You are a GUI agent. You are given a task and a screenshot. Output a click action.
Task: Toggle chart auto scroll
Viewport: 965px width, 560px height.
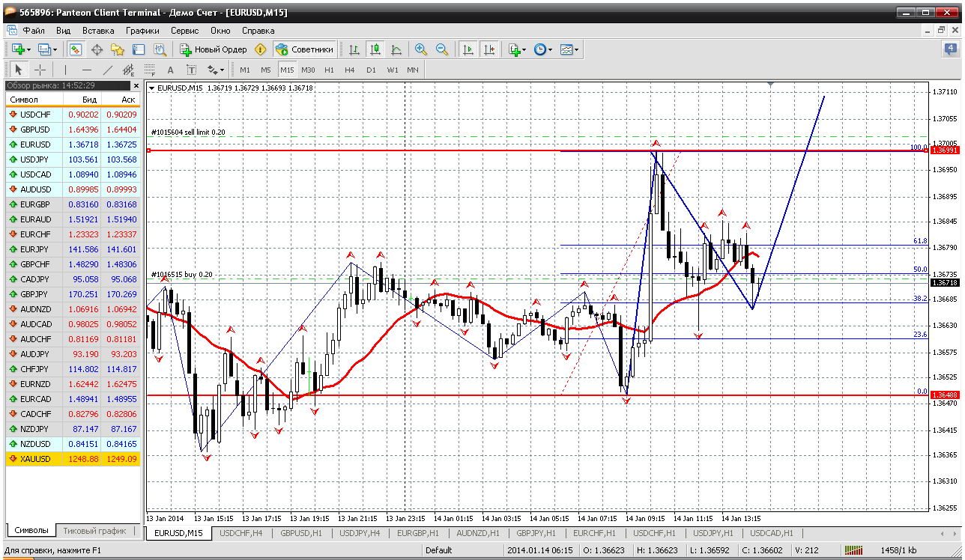click(468, 49)
